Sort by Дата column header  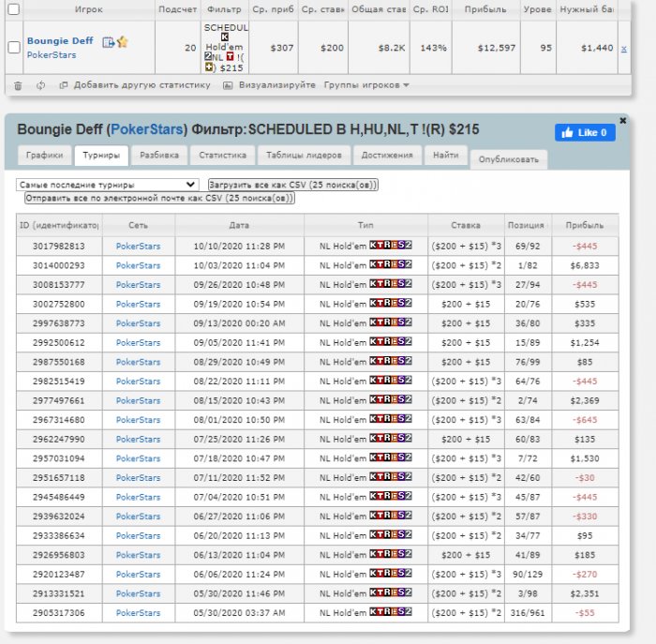pyautogui.click(x=239, y=225)
